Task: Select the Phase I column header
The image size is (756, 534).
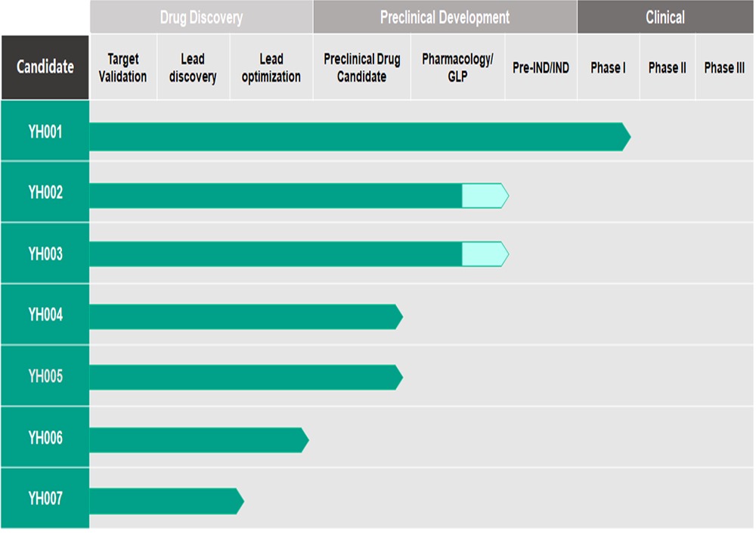Action: (x=608, y=67)
